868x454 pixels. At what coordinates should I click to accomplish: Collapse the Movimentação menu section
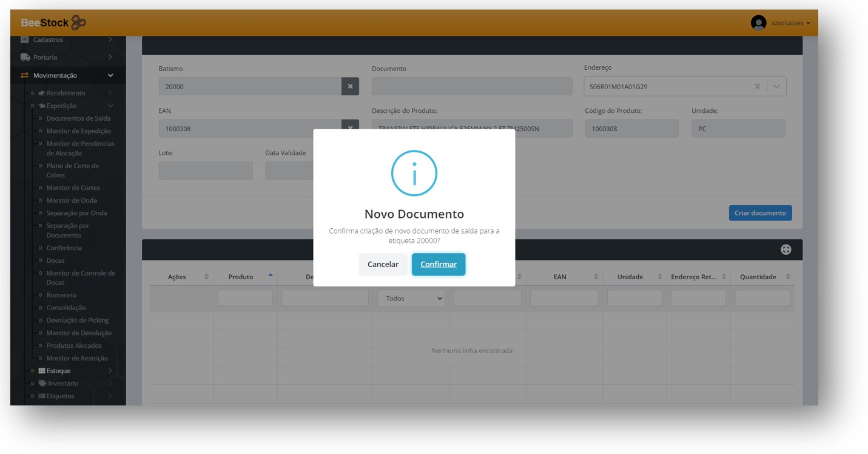point(110,75)
